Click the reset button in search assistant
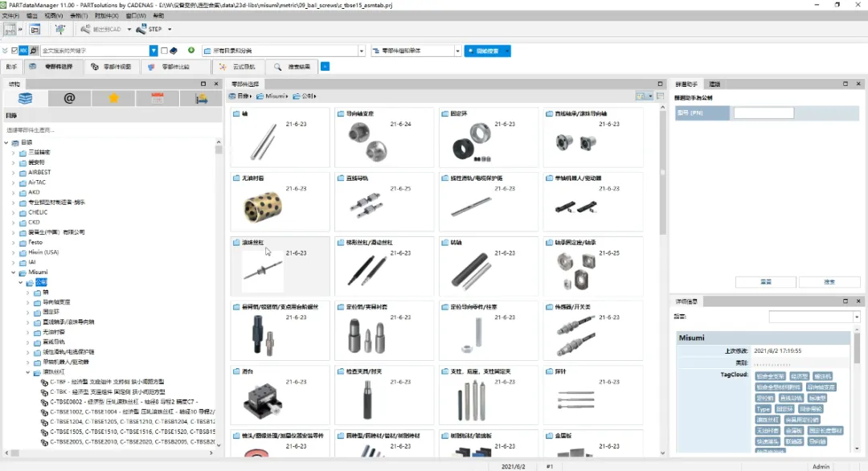The image size is (868, 471). pos(766,282)
